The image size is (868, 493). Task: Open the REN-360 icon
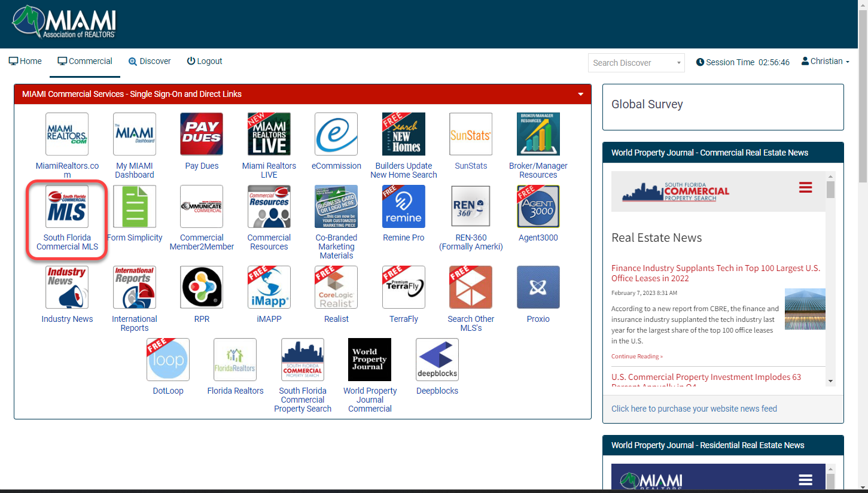[471, 206]
